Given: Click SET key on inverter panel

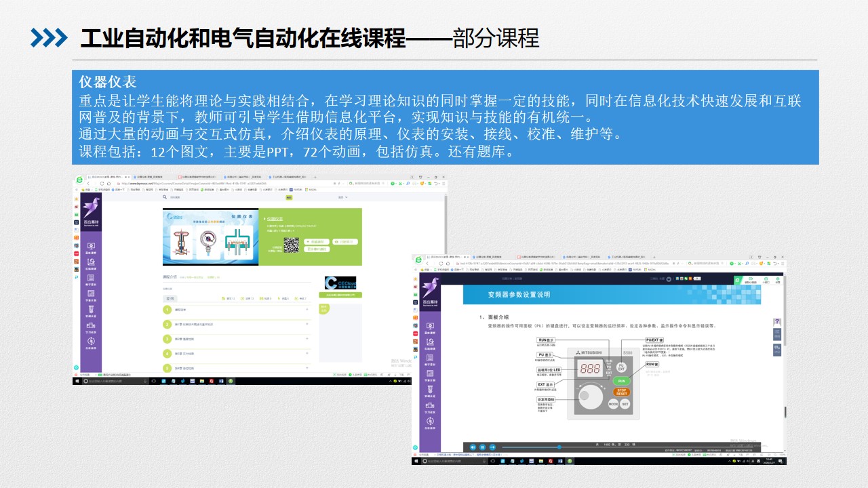Looking at the screenshot, I should [x=625, y=404].
